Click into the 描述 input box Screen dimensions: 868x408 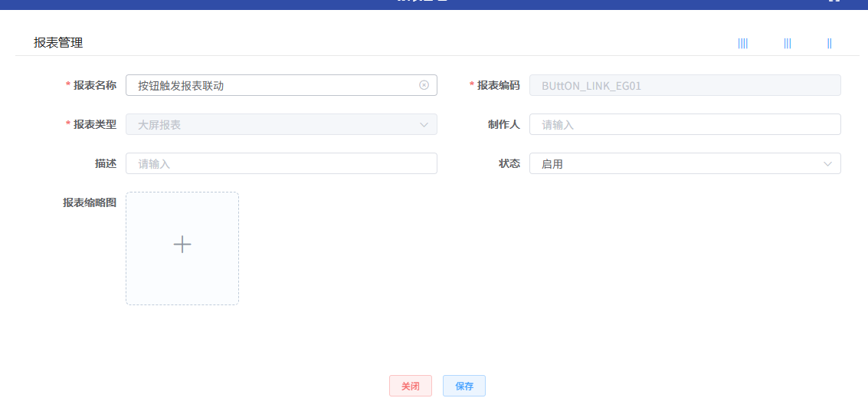pyautogui.click(x=280, y=164)
